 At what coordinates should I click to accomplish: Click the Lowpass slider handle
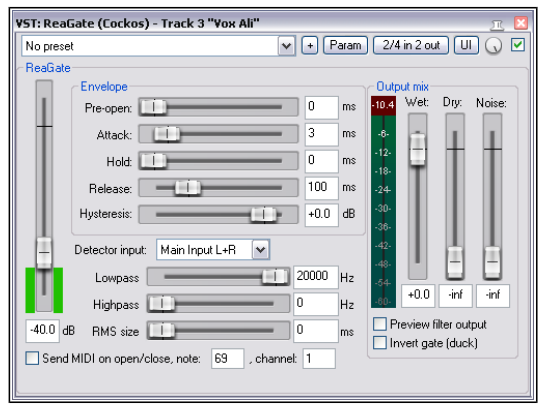click(275, 277)
